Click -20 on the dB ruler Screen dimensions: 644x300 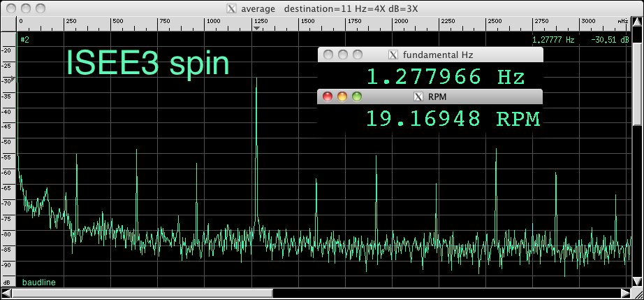click(7, 50)
